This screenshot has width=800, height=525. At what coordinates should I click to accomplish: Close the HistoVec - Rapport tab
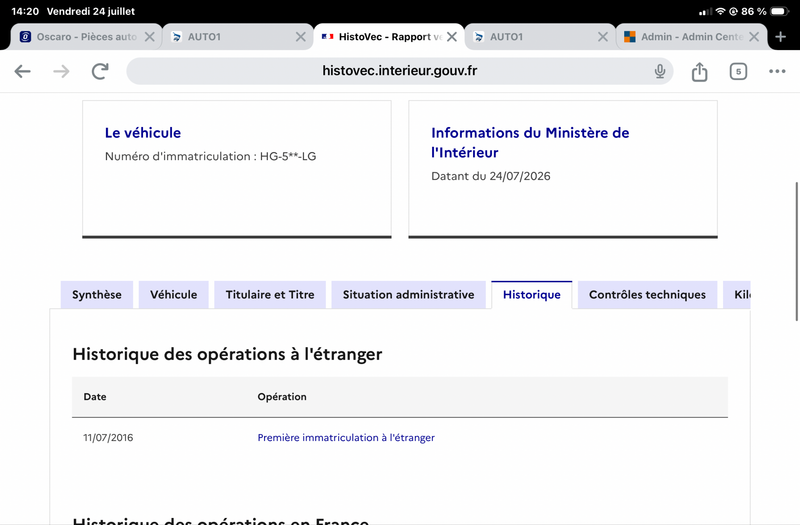(452, 37)
